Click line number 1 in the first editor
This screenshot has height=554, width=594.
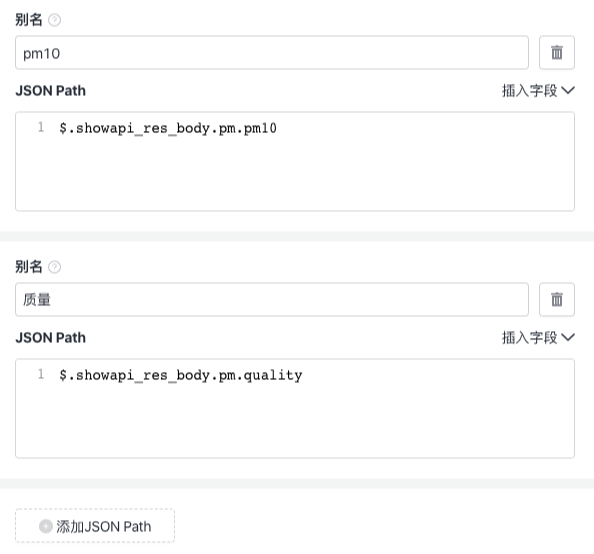[41, 127]
